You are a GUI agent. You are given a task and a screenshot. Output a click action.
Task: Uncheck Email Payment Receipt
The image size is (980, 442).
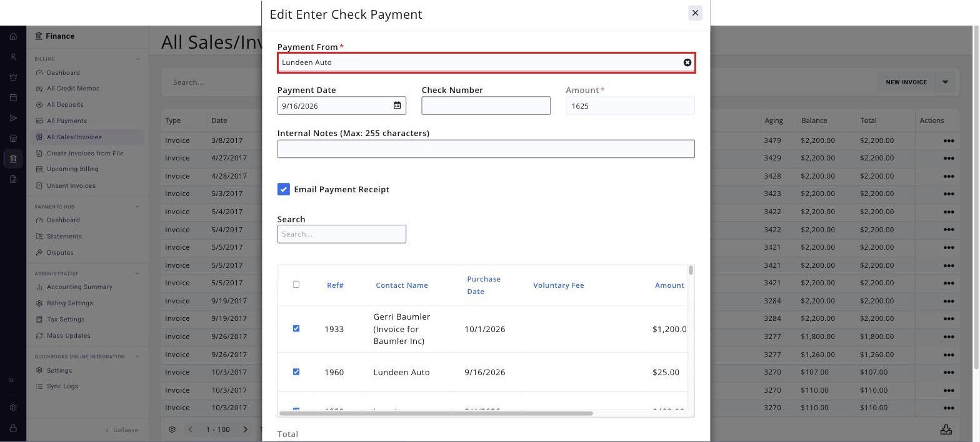(284, 189)
